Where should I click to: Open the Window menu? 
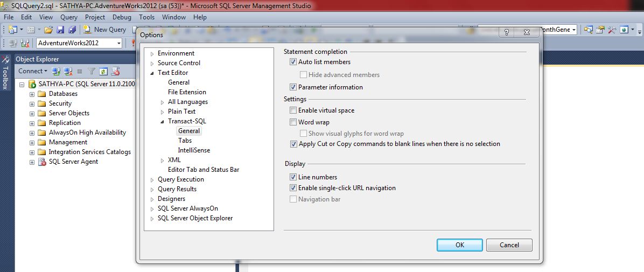click(x=174, y=17)
